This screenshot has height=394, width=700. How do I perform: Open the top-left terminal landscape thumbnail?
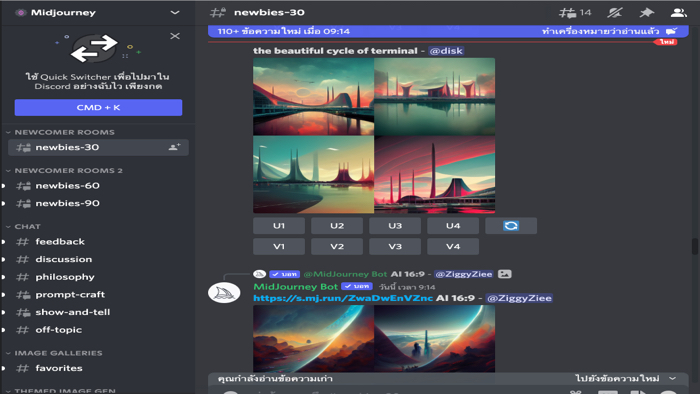click(313, 97)
